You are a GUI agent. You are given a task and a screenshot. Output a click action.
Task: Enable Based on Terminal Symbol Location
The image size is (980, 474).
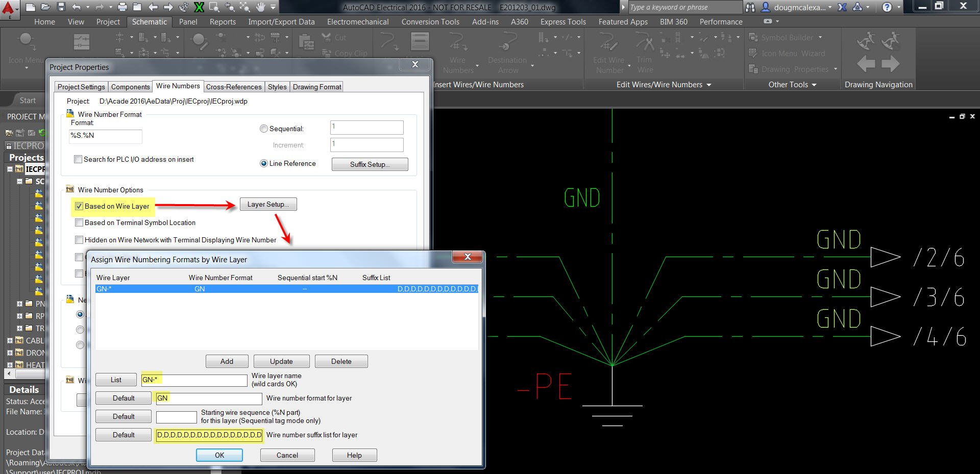click(x=79, y=222)
